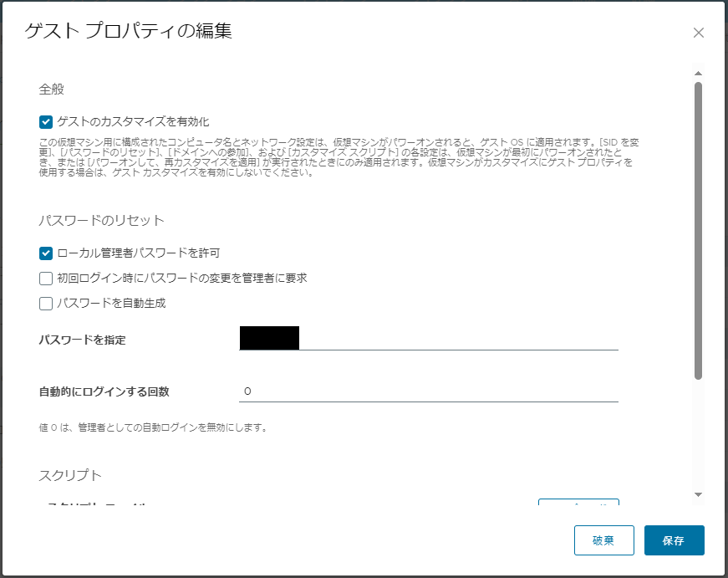Check the パスワードを自動生成 option
The height and width of the screenshot is (578, 728).
(44, 303)
